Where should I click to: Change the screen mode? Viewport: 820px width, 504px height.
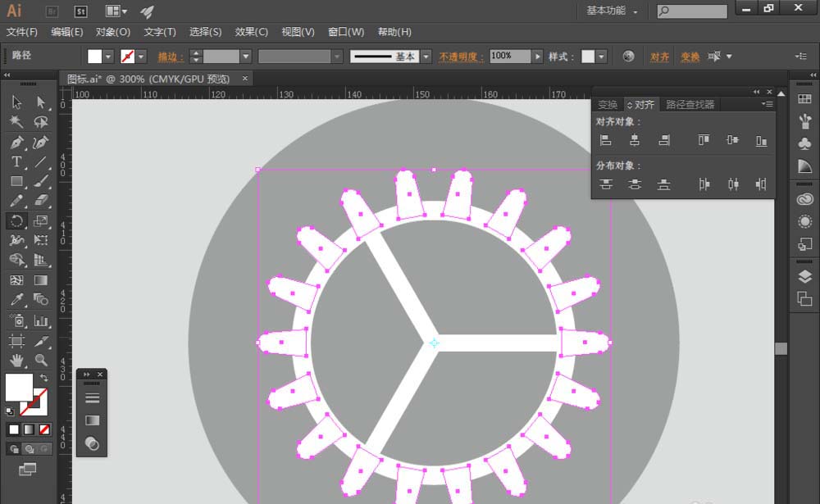coord(27,470)
